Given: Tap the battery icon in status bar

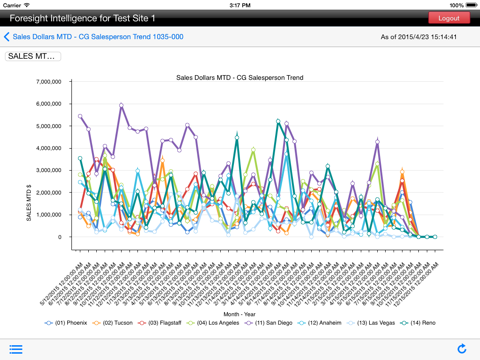Looking at the screenshot, I should click(x=472, y=5).
